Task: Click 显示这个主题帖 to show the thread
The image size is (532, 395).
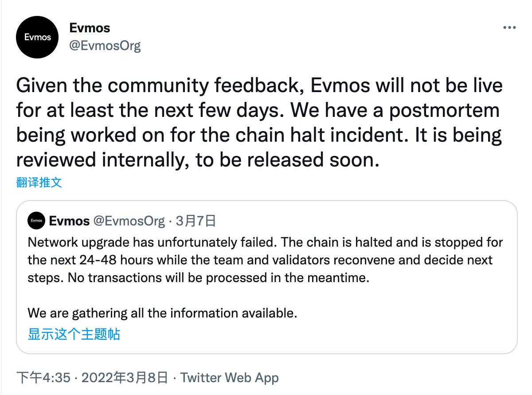Action: coord(74,333)
